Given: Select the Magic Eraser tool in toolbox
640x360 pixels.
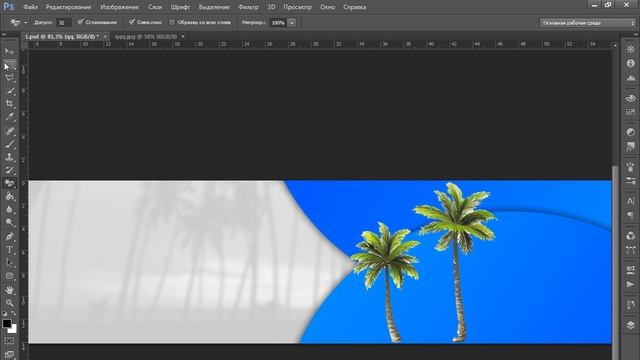Looking at the screenshot, I should (x=9, y=183).
